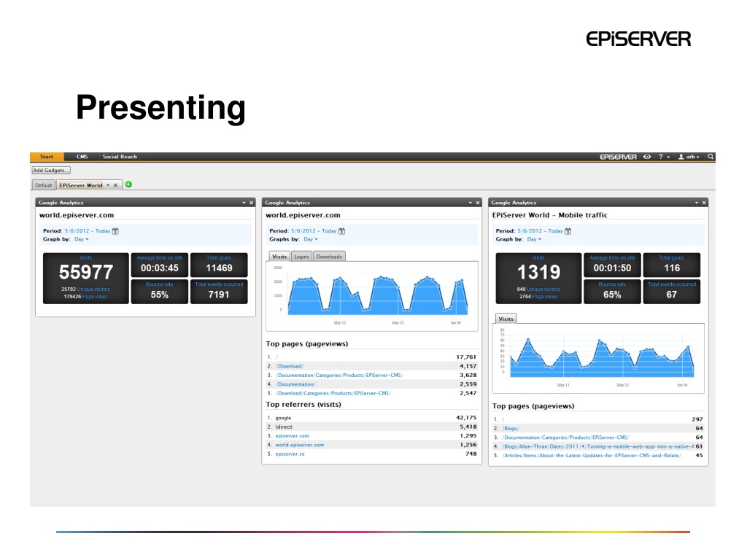Open the /Blogs/Allan-Thran mobile-web-app link
The width and height of the screenshot is (747, 560).
(x=598, y=447)
